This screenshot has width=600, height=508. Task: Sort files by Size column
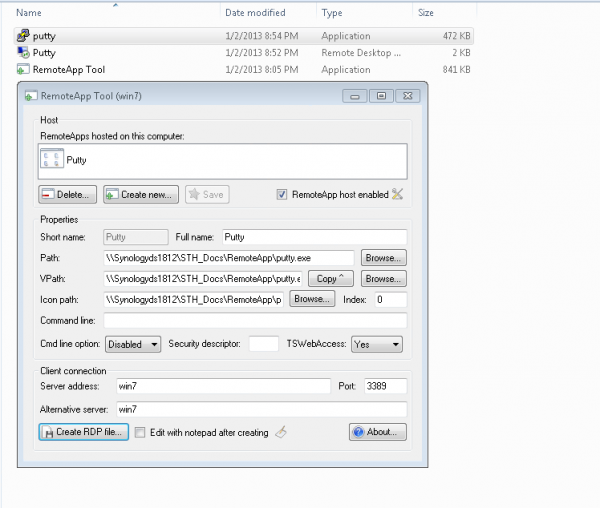coord(426,13)
